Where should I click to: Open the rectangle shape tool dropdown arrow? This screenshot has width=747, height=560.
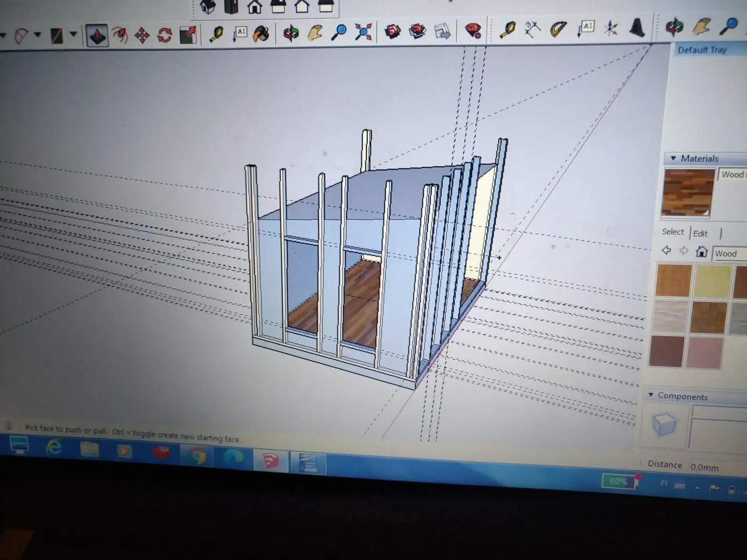[73, 35]
